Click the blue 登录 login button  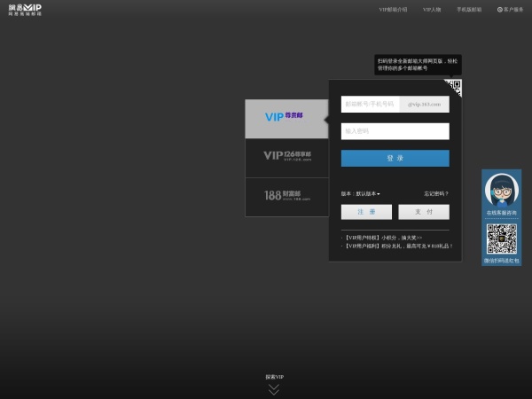click(395, 158)
